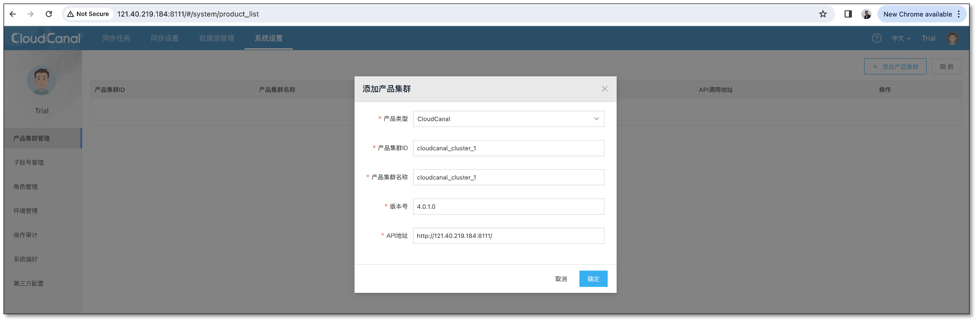Close the 添加产品集群 dialog with X icon
Viewport: 980px width, 324px height.
tap(604, 89)
